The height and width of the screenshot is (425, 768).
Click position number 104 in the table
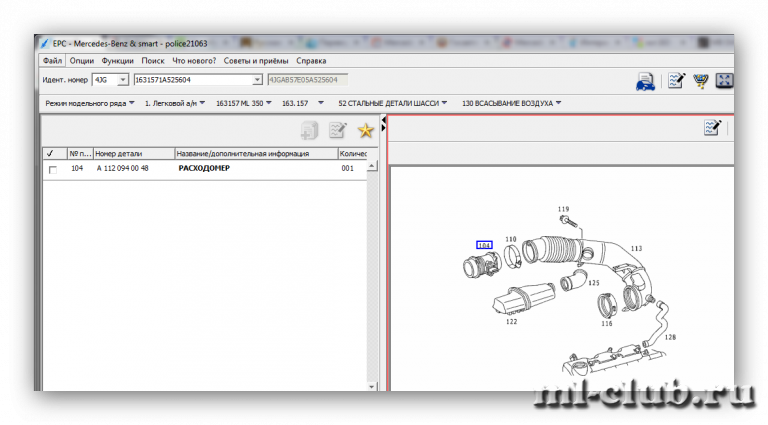click(x=77, y=168)
